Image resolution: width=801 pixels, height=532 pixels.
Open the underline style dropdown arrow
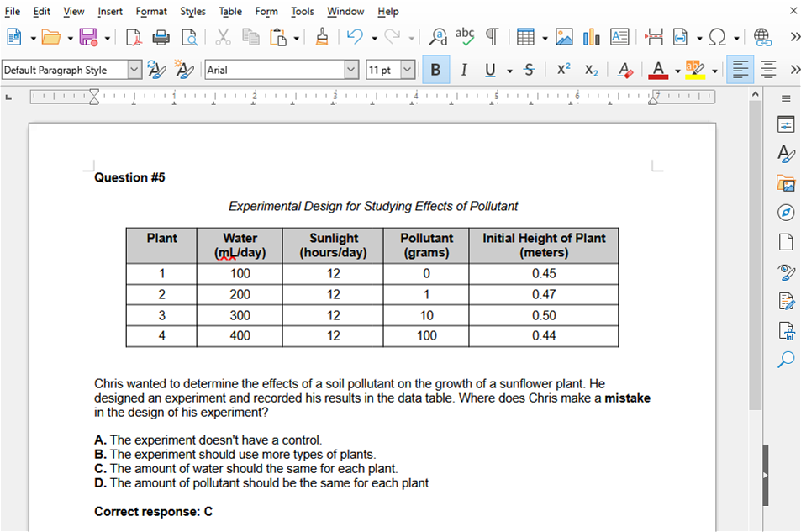pos(510,71)
